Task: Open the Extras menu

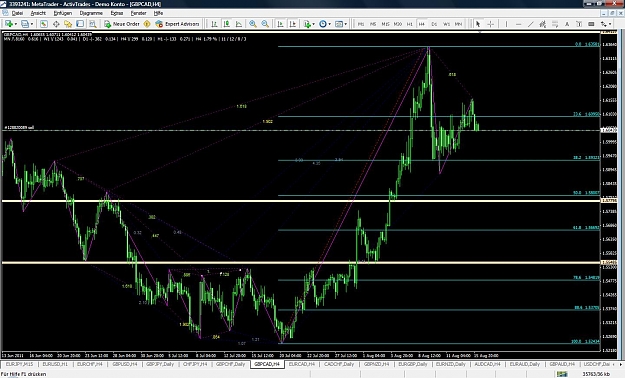Action: tap(117, 13)
